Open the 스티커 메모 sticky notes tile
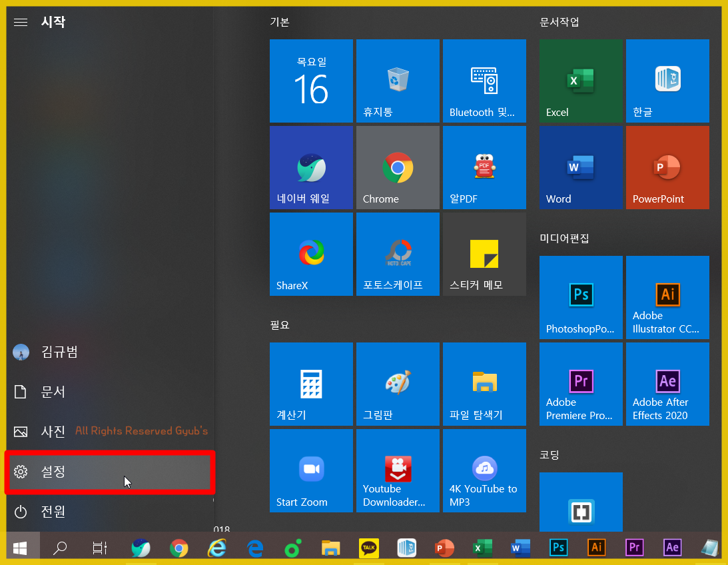Viewport: 728px width, 565px height. tap(484, 255)
